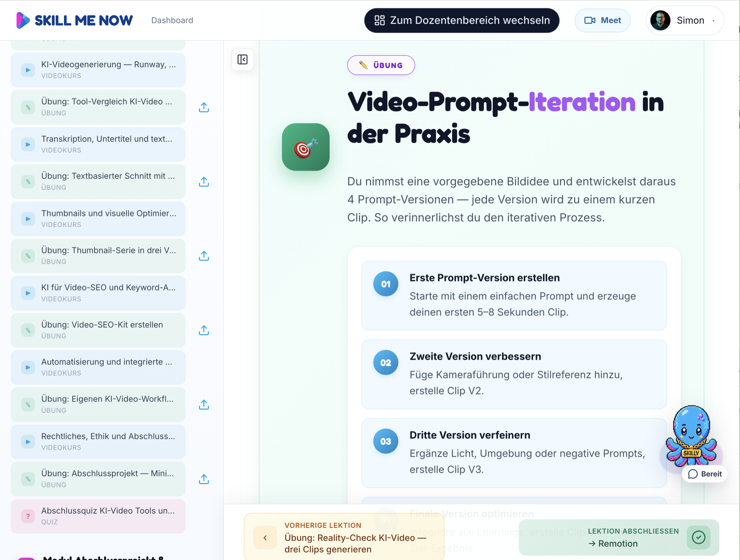Click play icon of Rechtliches lesson
The height and width of the screenshot is (560, 740).
pyautogui.click(x=28, y=442)
